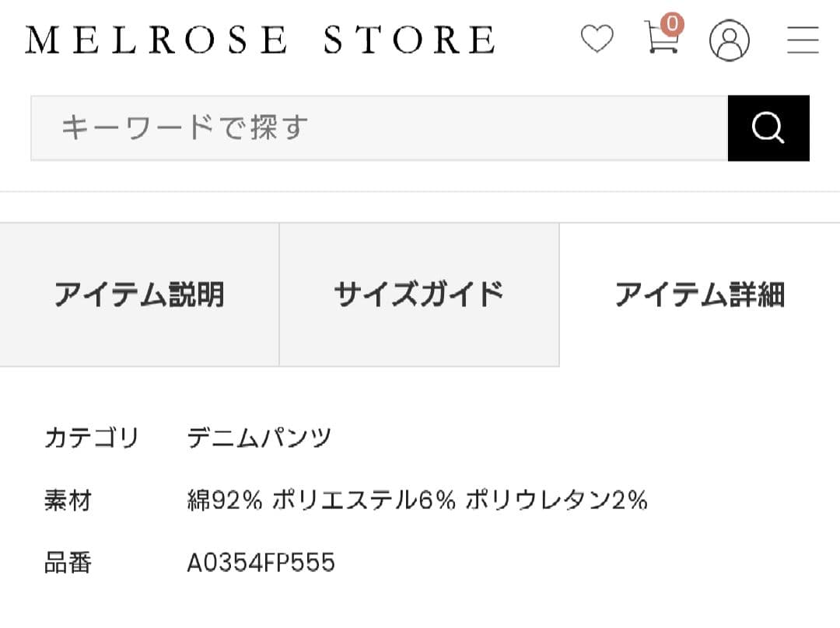Viewport: 840px width, 628px height.
Task: Click the 素材 composition text
Action: coord(420,501)
